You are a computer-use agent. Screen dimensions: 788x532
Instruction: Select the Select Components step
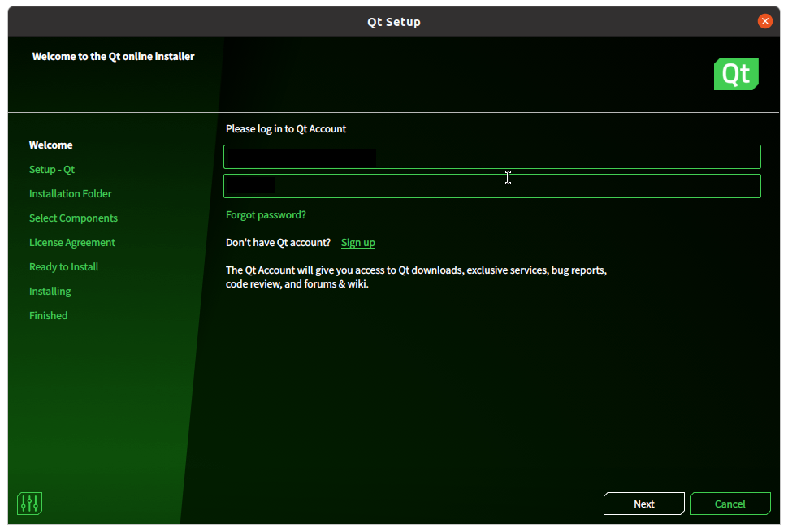tap(73, 218)
